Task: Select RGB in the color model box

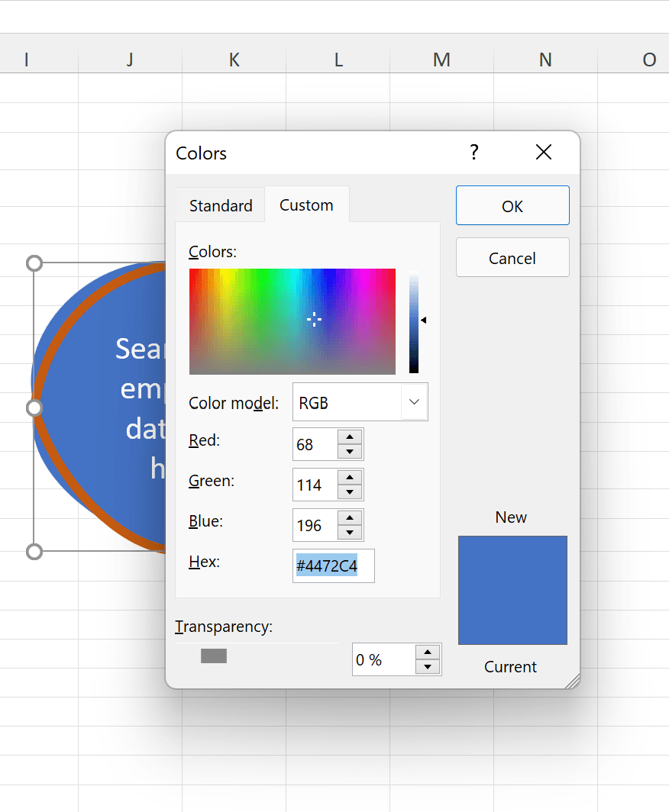Action: 344,402
